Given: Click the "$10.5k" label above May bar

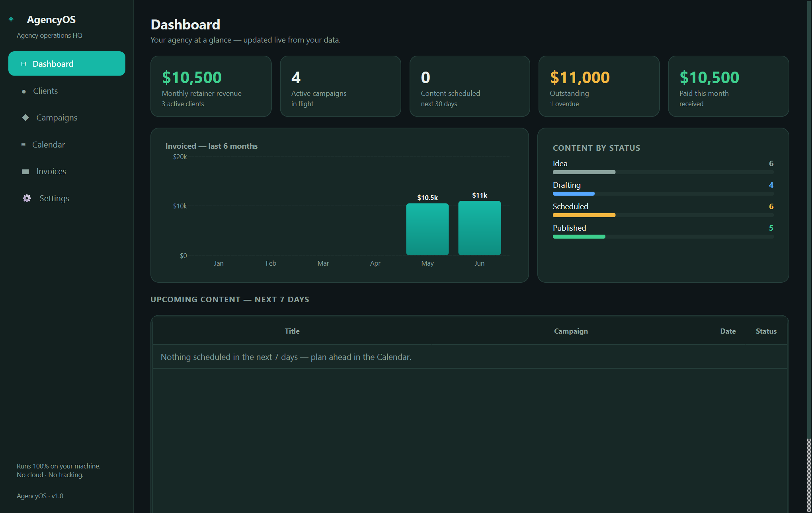Looking at the screenshot, I should pyautogui.click(x=427, y=198).
